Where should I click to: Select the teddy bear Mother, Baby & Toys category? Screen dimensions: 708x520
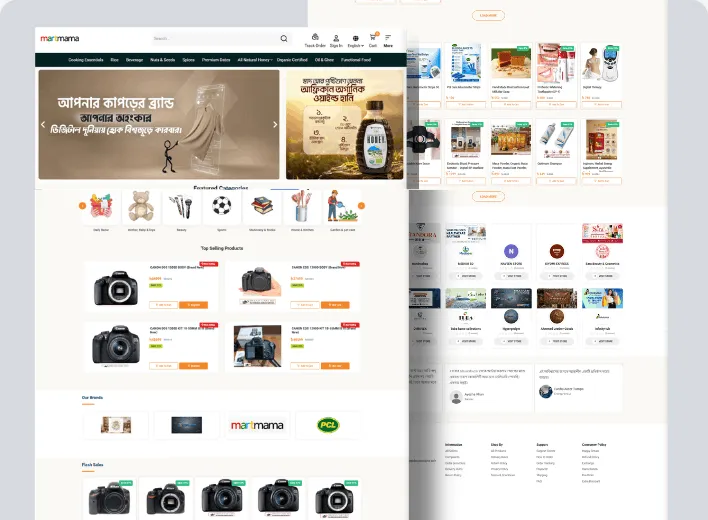pyautogui.click(x=141, y=206)
